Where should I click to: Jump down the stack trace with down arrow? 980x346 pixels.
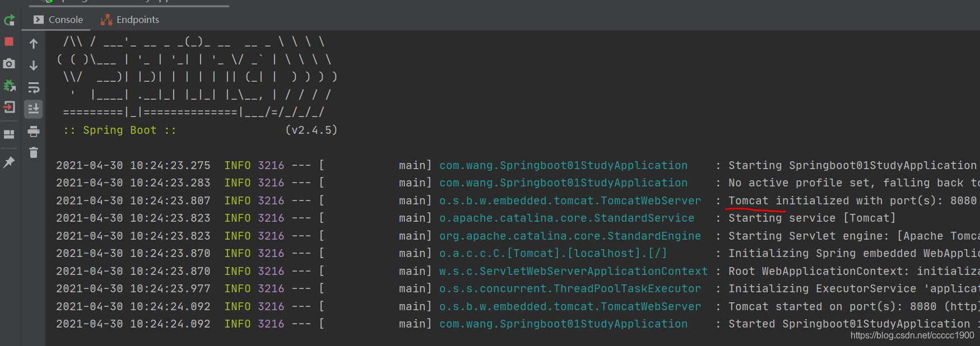point(34,66)
